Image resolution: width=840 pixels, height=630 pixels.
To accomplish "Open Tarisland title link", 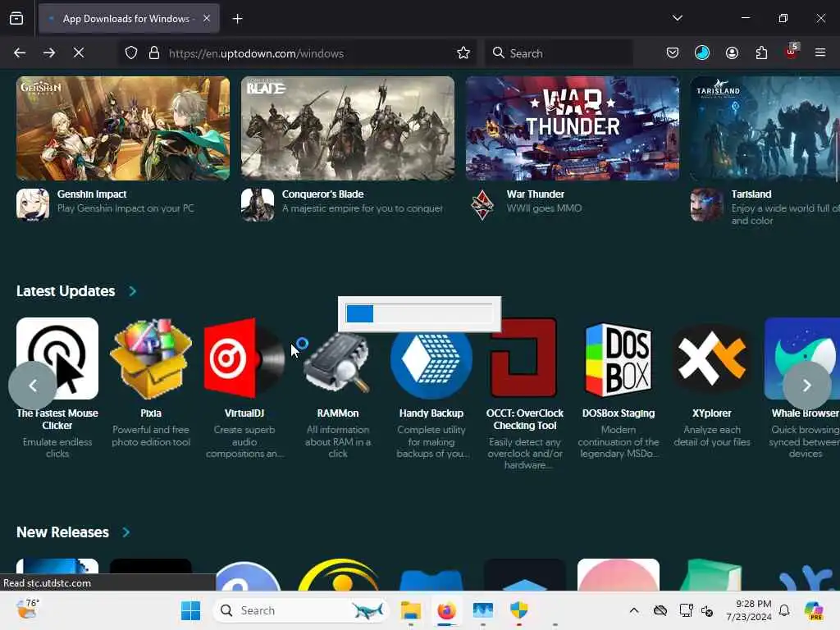I will click(x=751, y=194).
